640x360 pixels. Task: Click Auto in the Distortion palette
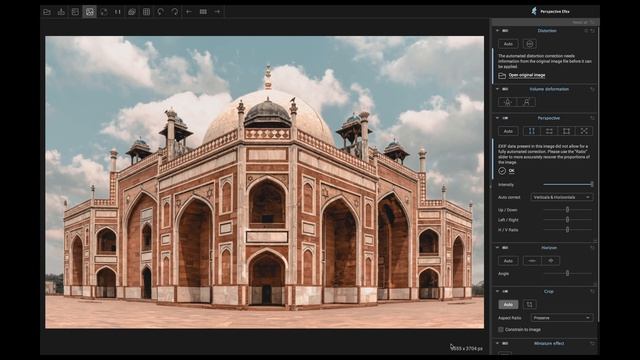click(x=508, y=44)
